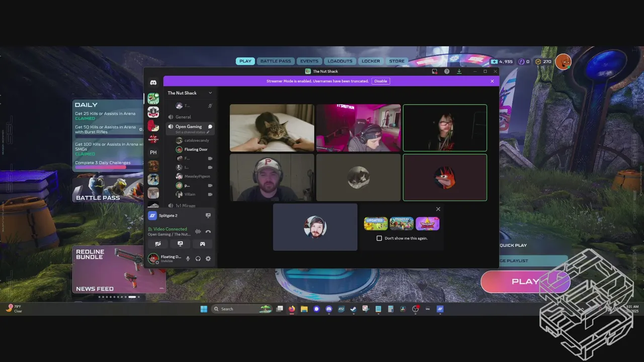Viewport: 644px width, 362px height.
Task: Switch to LOCKER tab in Splitgate
Action: pos(371,61)
